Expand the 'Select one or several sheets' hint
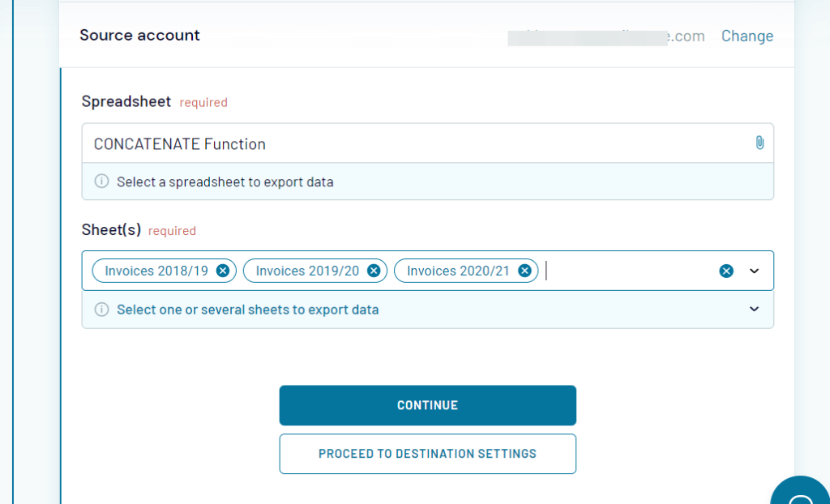 tap(755, 310)
